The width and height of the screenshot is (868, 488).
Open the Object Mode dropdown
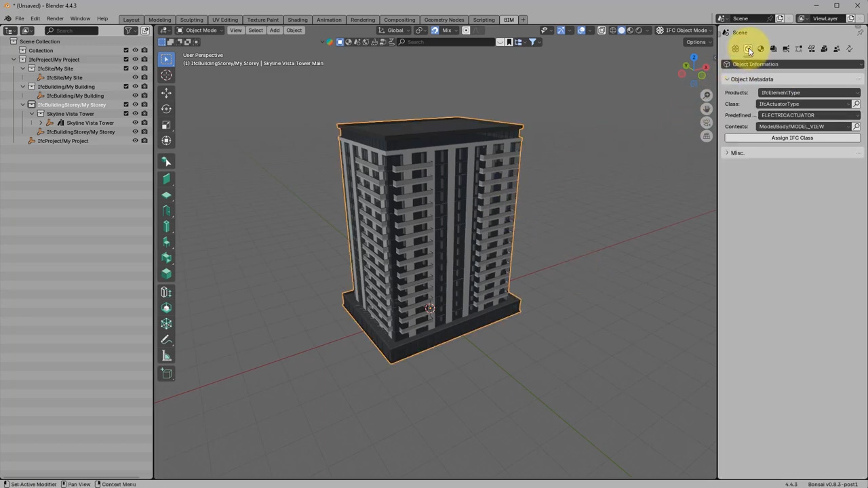(201, 30)
